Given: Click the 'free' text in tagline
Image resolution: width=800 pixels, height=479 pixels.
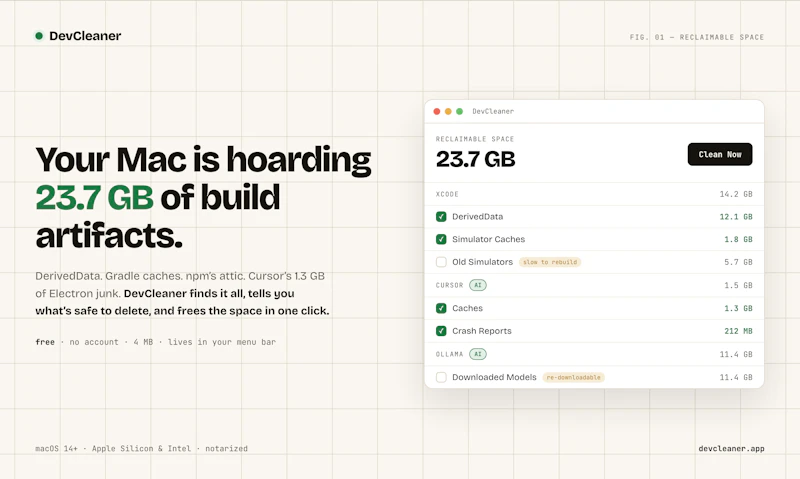Looking at the screenshot, I should tap(45, 342).
